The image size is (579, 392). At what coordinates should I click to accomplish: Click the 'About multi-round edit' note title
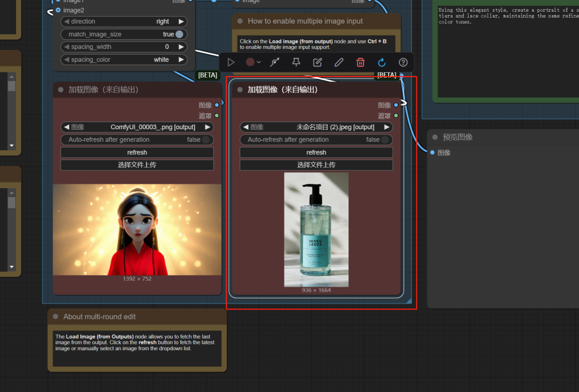click(x=99, y=316)
